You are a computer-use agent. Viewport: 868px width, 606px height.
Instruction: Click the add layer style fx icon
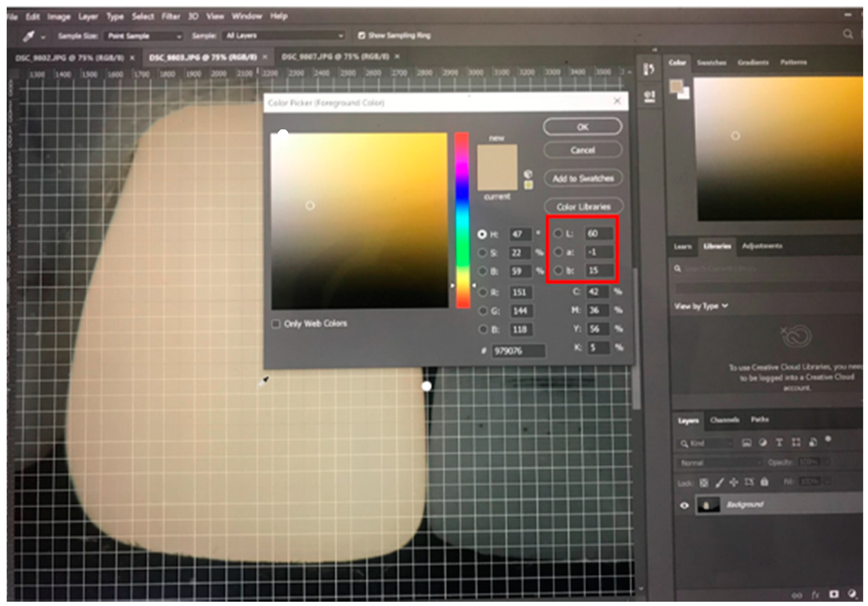[x=815, y=595]
